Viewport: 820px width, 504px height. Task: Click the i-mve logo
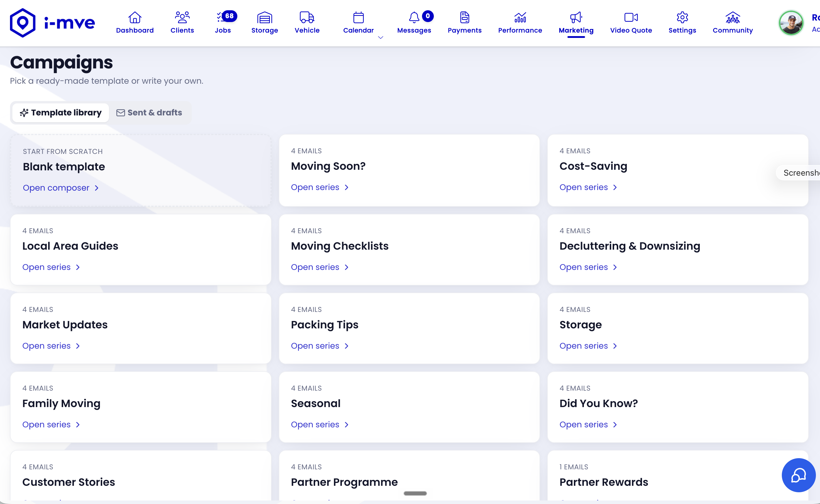(52, 23)
